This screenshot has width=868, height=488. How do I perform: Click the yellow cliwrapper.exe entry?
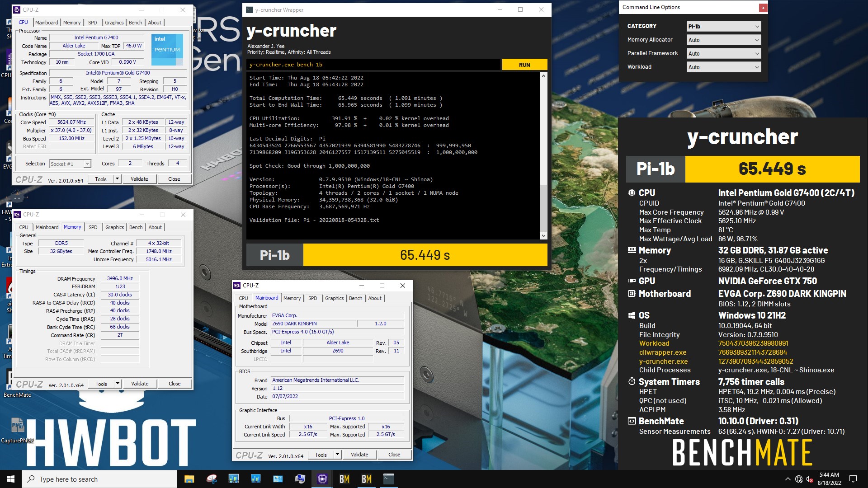(x=663, y=352)
